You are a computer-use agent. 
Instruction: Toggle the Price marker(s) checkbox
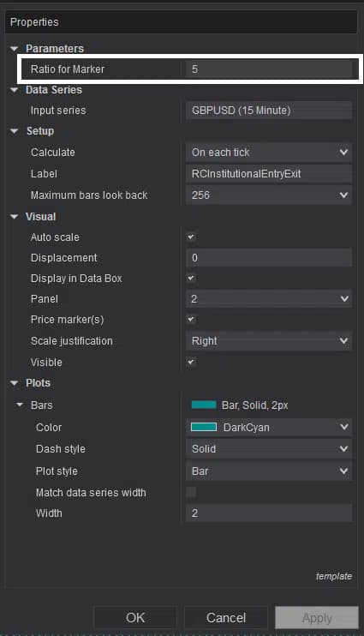[191, 320]
